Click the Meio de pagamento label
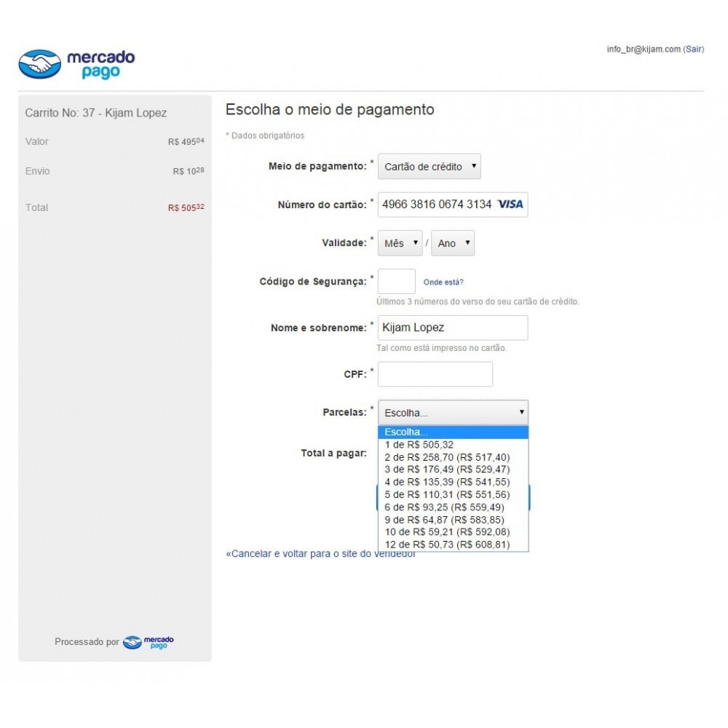This screenshot has height=728, width=728. click(317, 166)
